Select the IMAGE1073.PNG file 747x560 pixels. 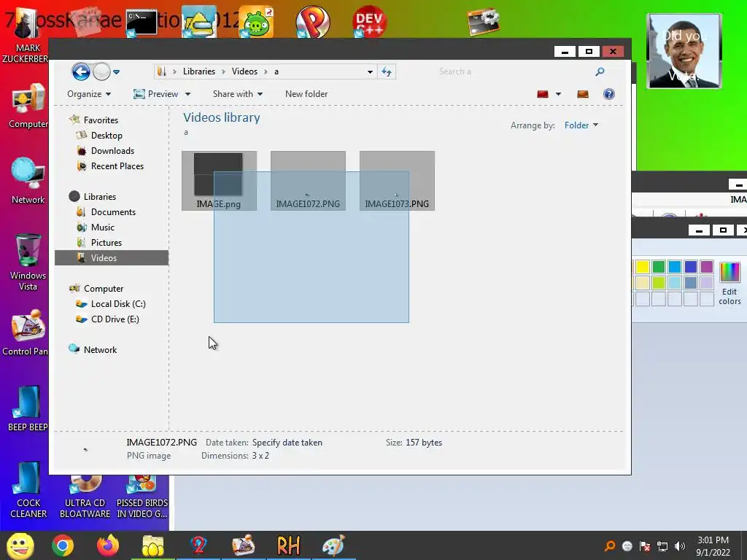tap(397, 181)
